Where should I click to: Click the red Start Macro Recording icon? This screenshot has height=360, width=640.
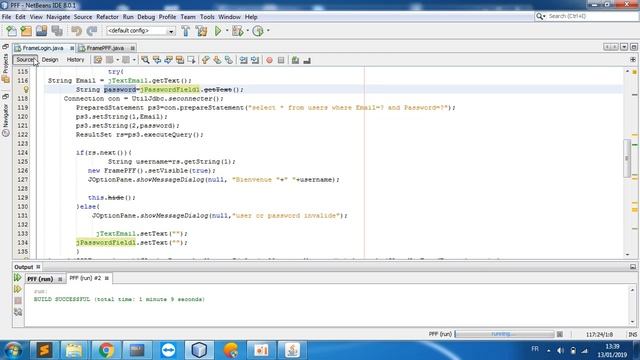point(269,60)
